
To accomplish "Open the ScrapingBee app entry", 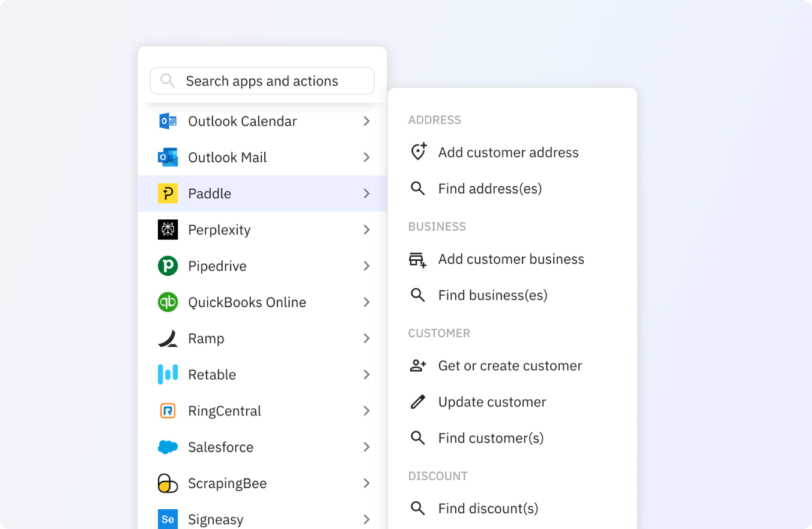I will coord(262,483).
